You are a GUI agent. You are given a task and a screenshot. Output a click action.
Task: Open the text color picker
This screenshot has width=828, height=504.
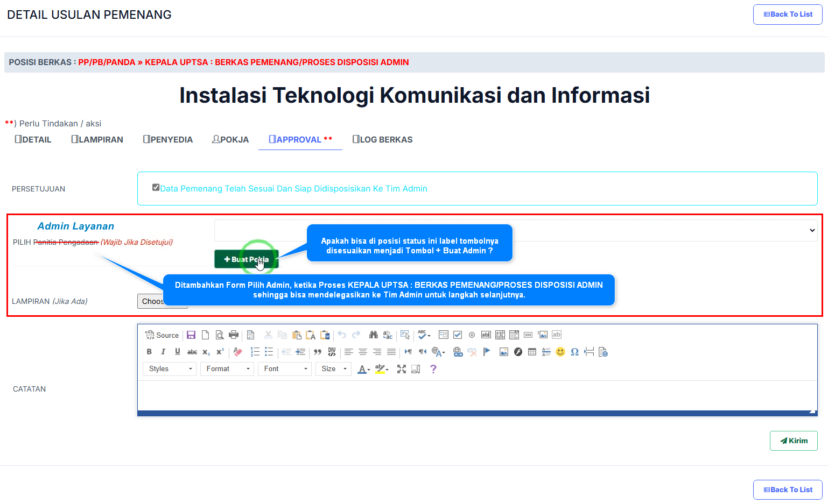point(363,369)
